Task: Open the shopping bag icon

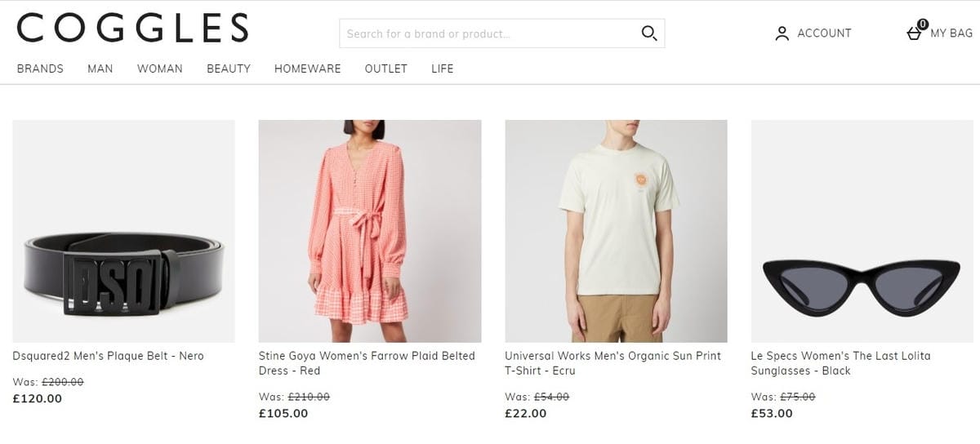Action: pos(915,33)
